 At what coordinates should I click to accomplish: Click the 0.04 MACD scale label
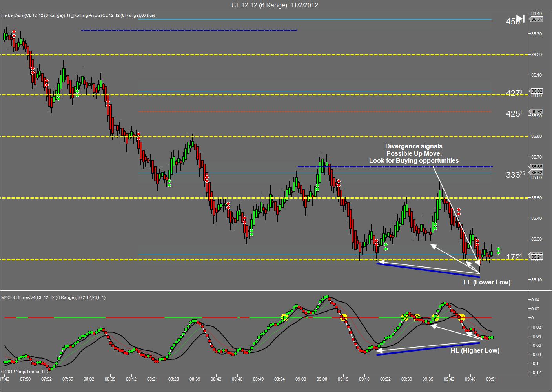click(x=535, y=299)
